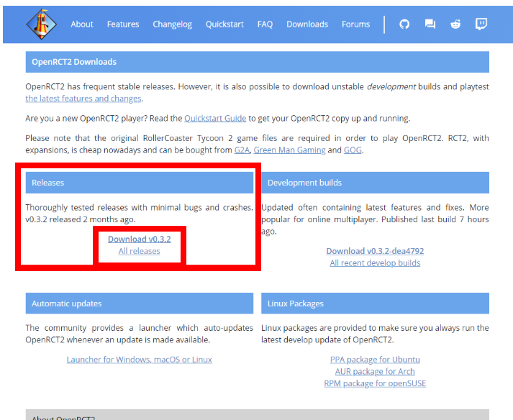Open the Quickstart Guide link
Viewport: 513px width, 420px height.
point(215,118)
